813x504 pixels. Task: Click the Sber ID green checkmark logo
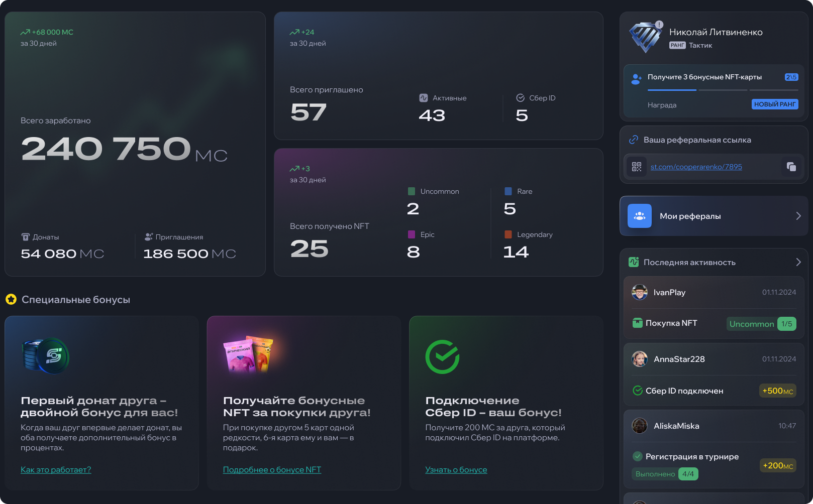pyautogui.click(x=442, y=357)
